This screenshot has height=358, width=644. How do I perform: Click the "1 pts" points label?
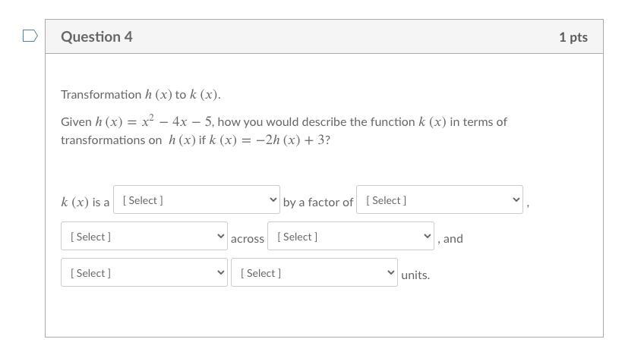tap(573, 37)
